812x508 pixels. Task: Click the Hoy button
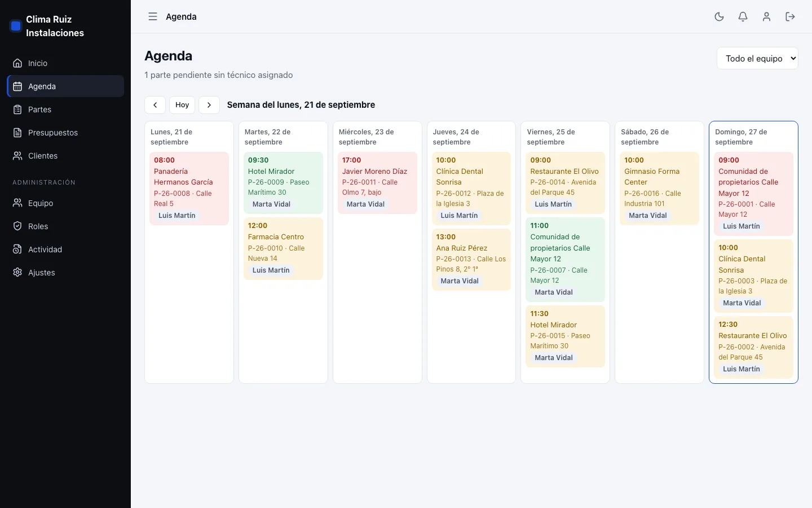pos(182,105)
